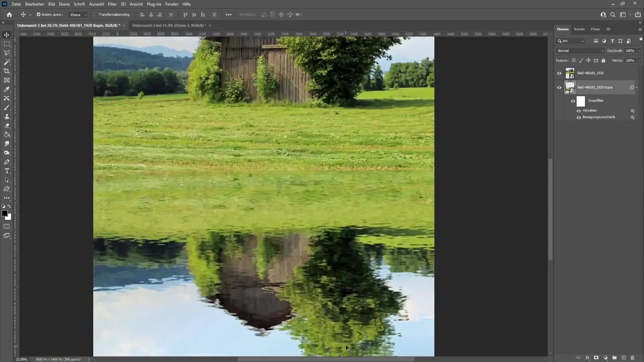Open layer blending mode Normal dropdown
644x362 pixels.
pyautogui.click(x=580, y=50)
